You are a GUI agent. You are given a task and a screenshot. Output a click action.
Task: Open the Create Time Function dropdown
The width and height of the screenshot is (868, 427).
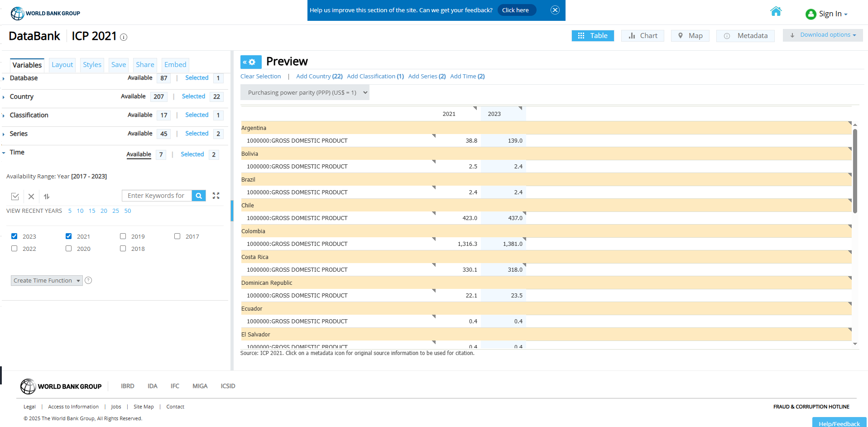(47, 280)
